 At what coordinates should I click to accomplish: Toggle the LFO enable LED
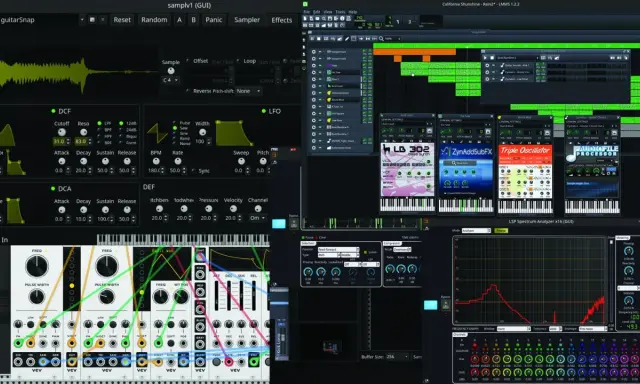pyautogui.click(x=263, y=111)
